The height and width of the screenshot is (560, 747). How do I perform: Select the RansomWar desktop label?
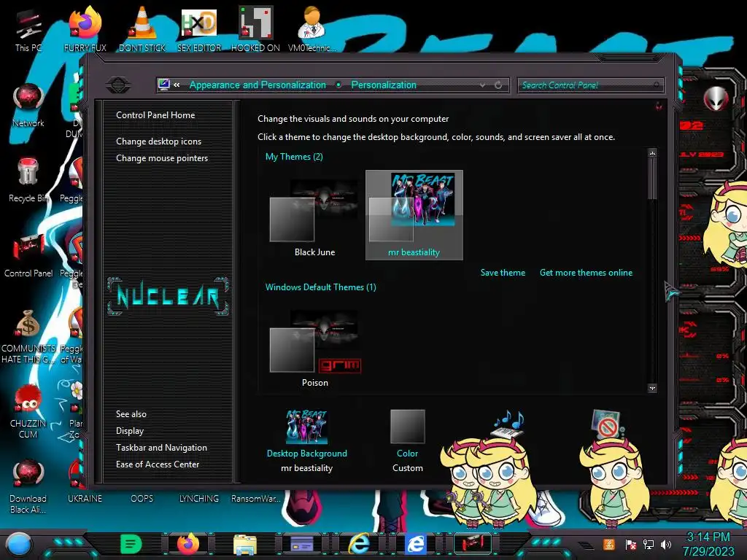(x=256, y=499)
